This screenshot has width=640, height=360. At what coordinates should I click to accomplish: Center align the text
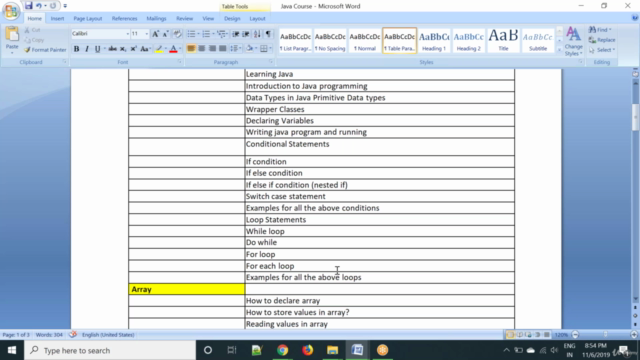tap(202, 49)
